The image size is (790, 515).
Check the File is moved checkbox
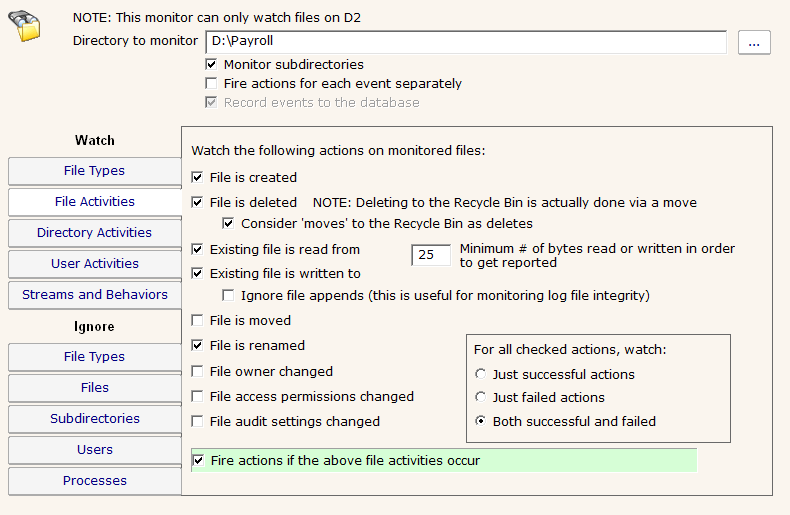[198, 321]
